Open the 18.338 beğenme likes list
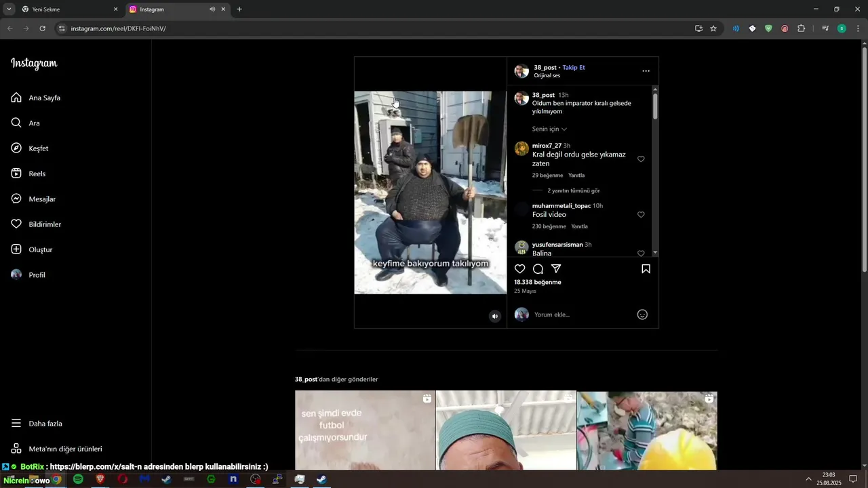The image size is (868, 488). [538, 282]
